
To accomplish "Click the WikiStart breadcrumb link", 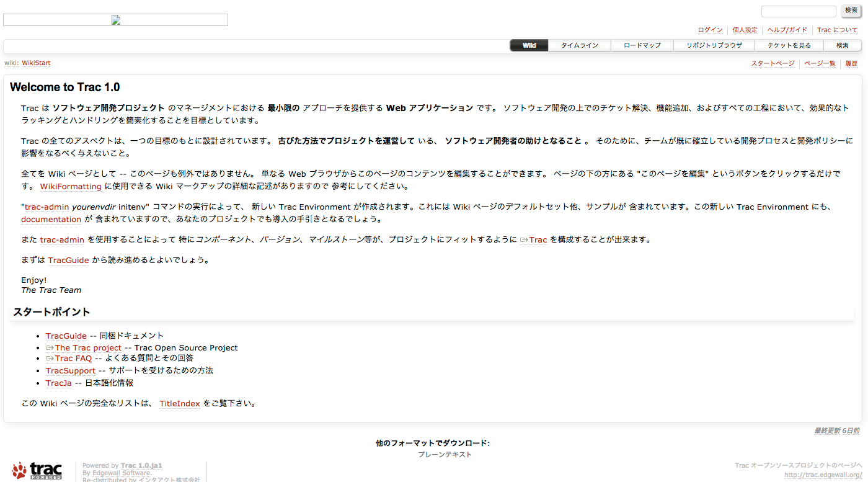I will (x=36, y=63).
